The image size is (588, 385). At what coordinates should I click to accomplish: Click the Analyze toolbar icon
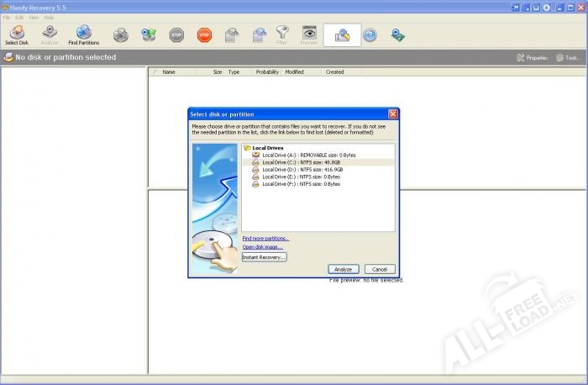[x=50, y=34]
